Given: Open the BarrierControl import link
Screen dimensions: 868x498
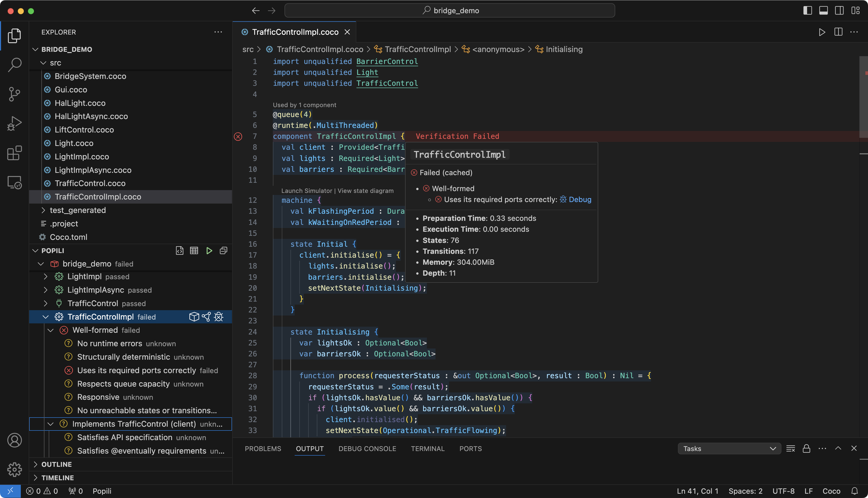Looking at the screenshot, I should coord(387,62).
